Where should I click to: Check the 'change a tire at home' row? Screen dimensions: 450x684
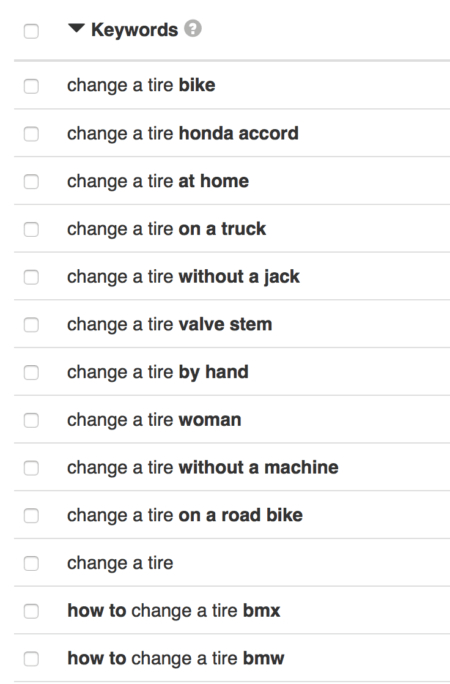click(x=31, y=181)
